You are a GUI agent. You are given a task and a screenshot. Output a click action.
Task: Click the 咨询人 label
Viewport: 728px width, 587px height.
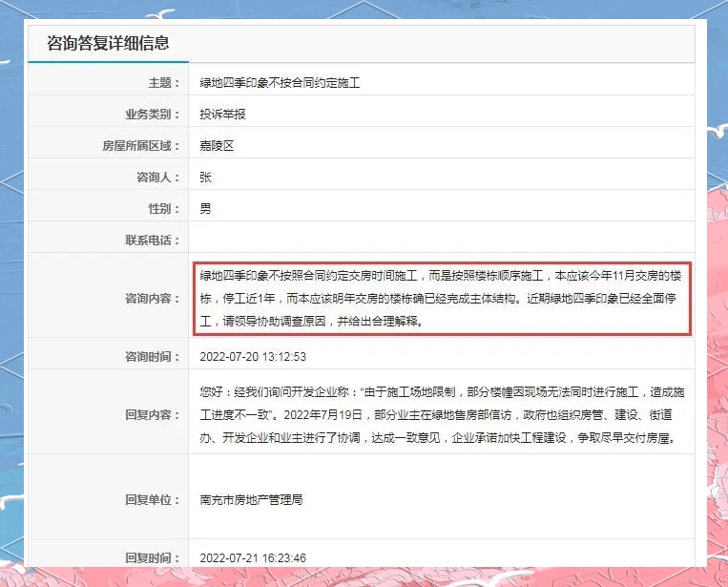click(x=157, y=178)
